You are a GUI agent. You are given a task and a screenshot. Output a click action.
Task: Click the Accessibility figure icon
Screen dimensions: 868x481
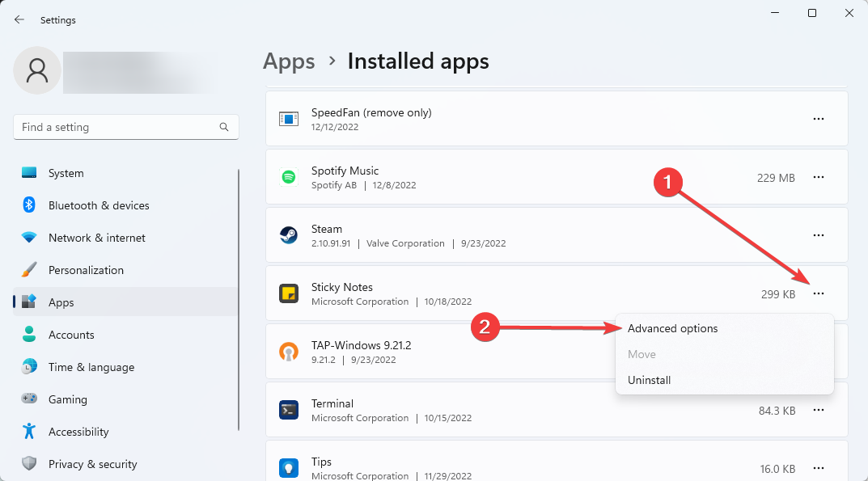coord(29,431)
